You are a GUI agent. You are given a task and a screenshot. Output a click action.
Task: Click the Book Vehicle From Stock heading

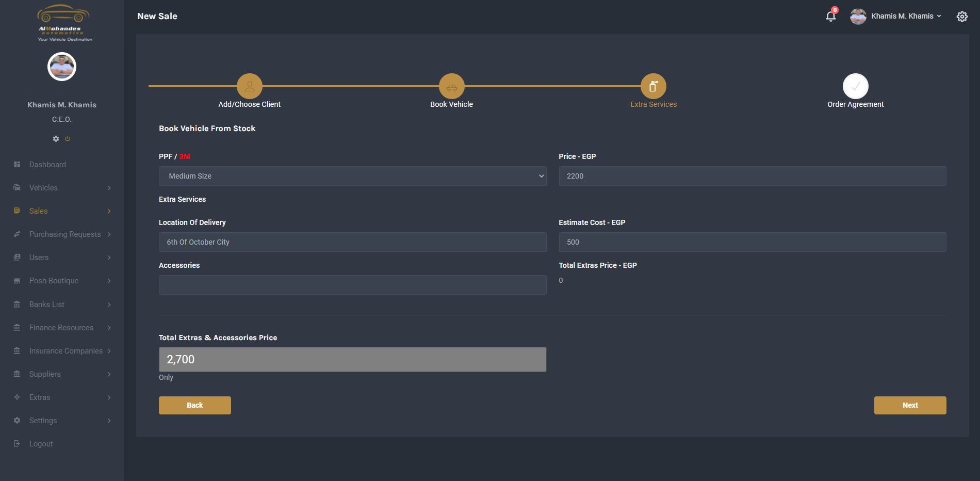click(207, 129)
